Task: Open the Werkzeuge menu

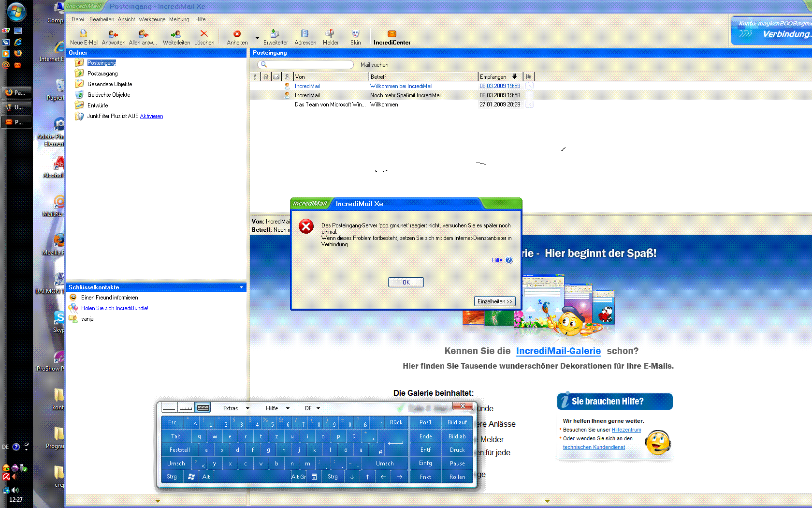Action: (x=152, y=19)
